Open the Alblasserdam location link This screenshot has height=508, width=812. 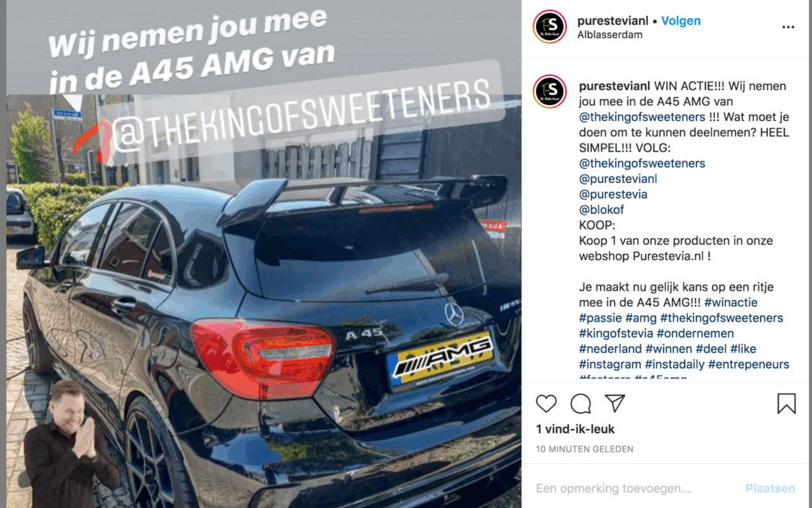pyautogui.click(x=610, y=35)
